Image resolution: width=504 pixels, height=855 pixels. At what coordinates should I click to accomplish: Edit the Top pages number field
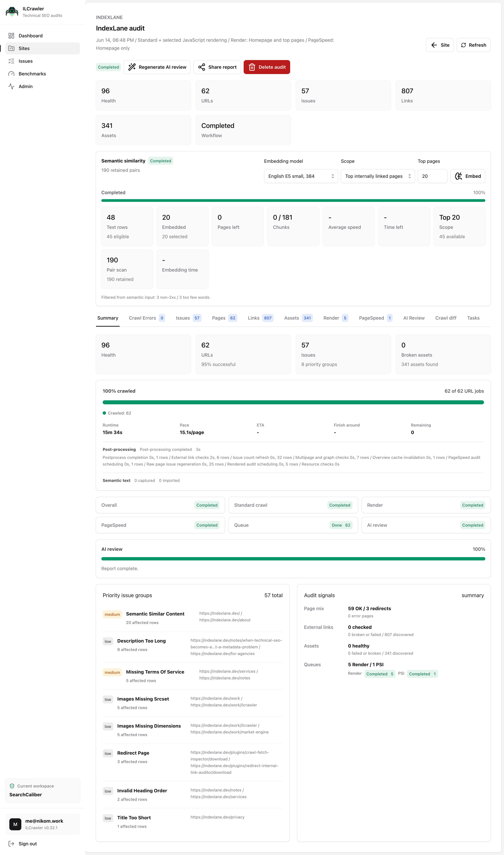tap(432, 176)
